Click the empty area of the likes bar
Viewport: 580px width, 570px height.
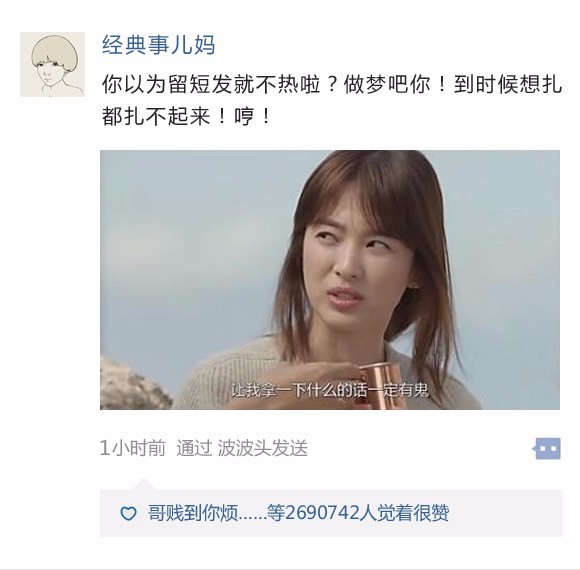505,513
